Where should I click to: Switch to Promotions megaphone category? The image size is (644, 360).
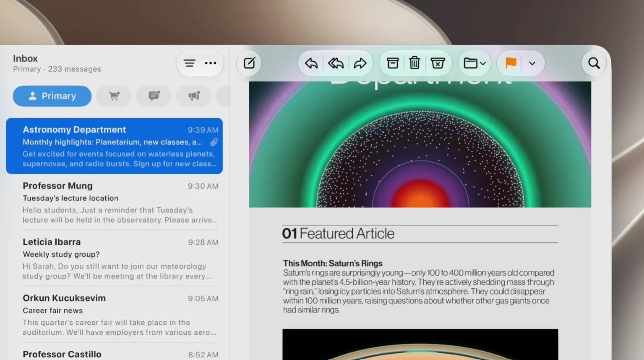point(194,96)
